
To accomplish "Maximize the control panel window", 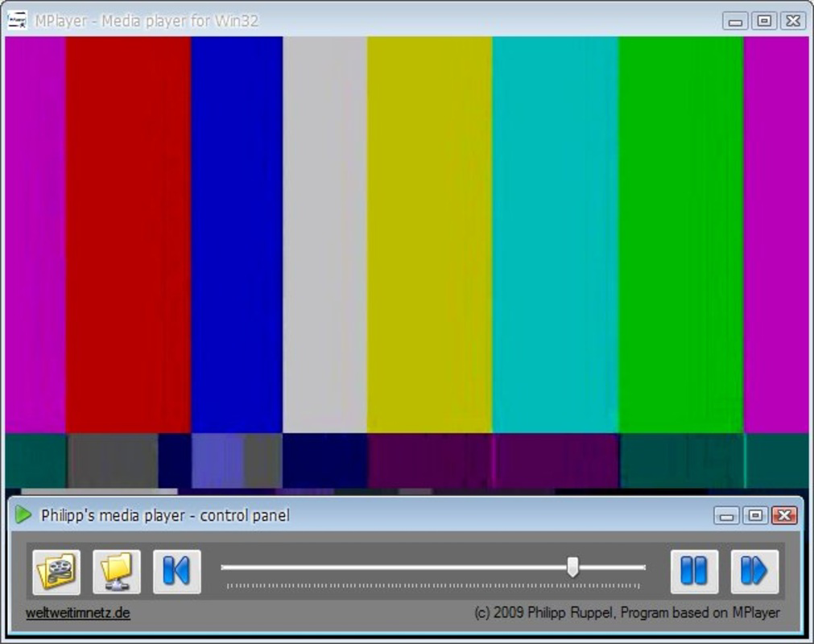I will click(755, 516).
